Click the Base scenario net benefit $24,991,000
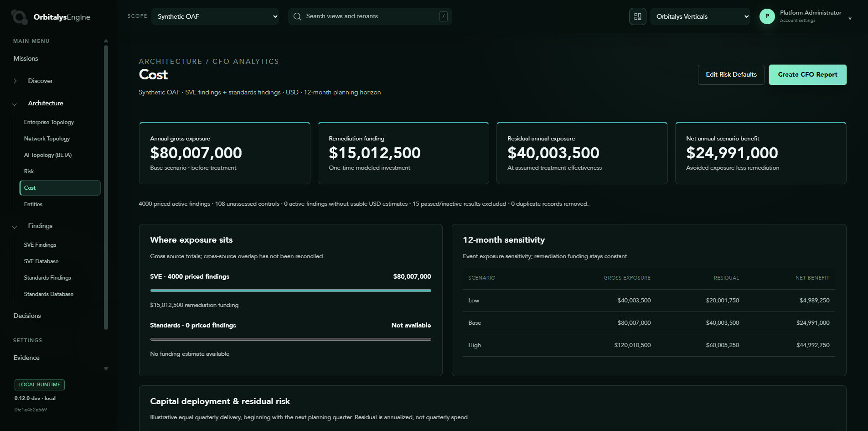This screenshot has width=868, height=431. (813, 323)
